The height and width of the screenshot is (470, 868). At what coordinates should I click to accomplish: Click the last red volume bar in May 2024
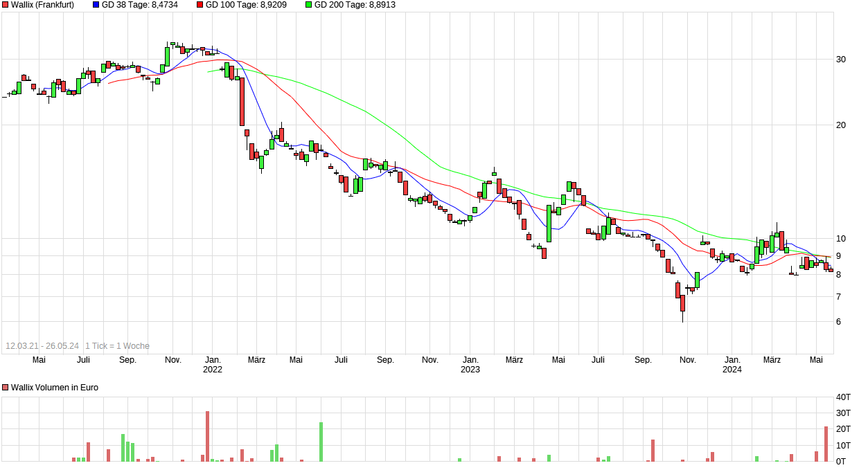tap(826, 444)
